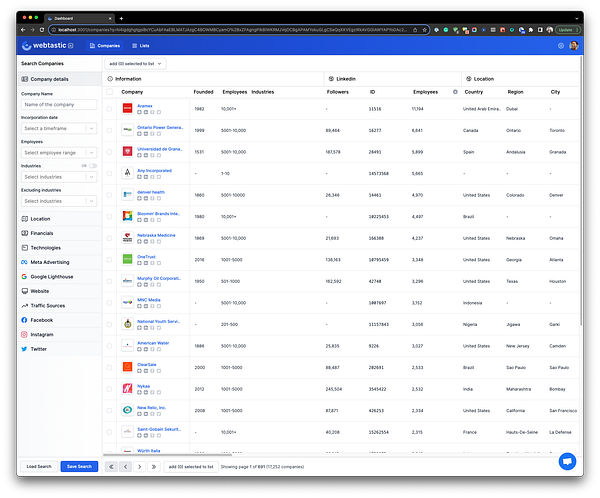Focus the Company Name input field

59,104
